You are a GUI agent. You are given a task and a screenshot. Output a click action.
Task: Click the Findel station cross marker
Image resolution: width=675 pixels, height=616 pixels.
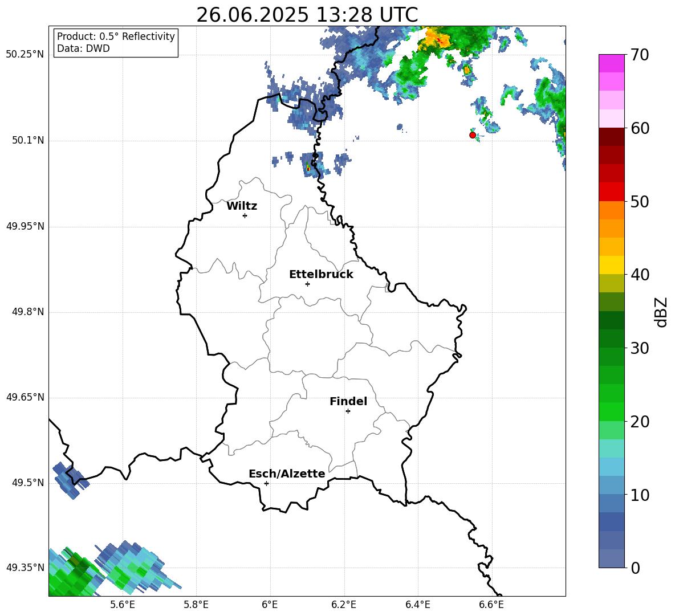coord(348,411)
